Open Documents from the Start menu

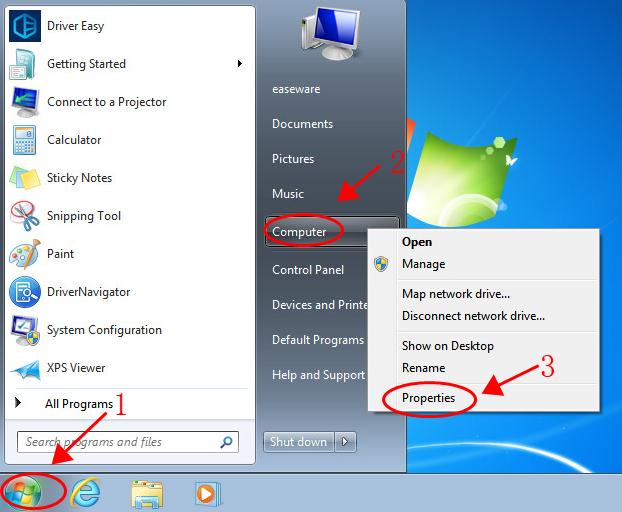click(x=302, y=124)
